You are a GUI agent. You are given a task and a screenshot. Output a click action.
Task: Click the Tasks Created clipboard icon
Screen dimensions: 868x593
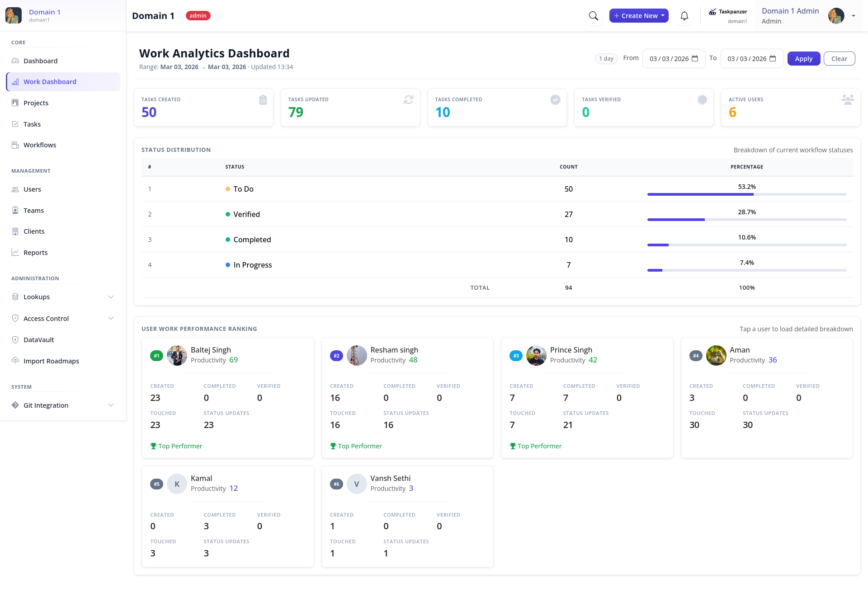click(x=263, y=100)
